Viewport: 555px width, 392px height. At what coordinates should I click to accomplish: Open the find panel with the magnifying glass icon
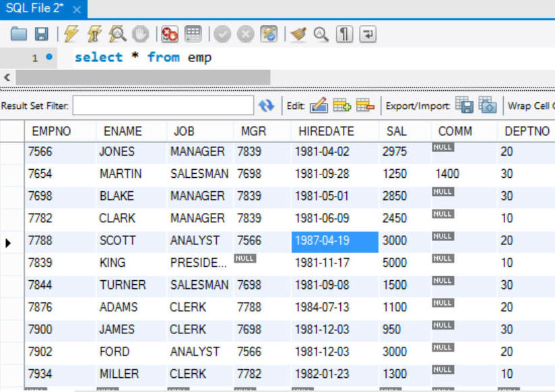321,34
